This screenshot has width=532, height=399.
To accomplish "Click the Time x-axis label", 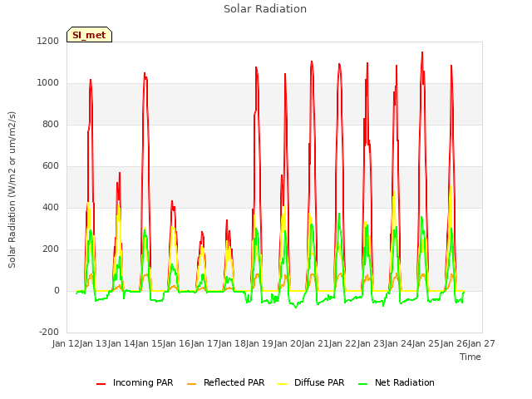I will coord(470,357).
